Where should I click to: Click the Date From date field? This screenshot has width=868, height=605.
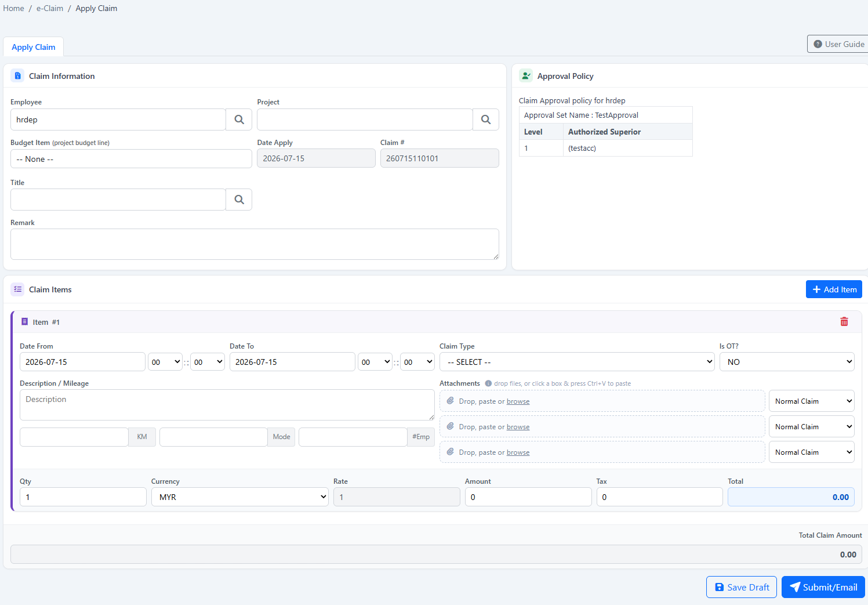point(82,362)
